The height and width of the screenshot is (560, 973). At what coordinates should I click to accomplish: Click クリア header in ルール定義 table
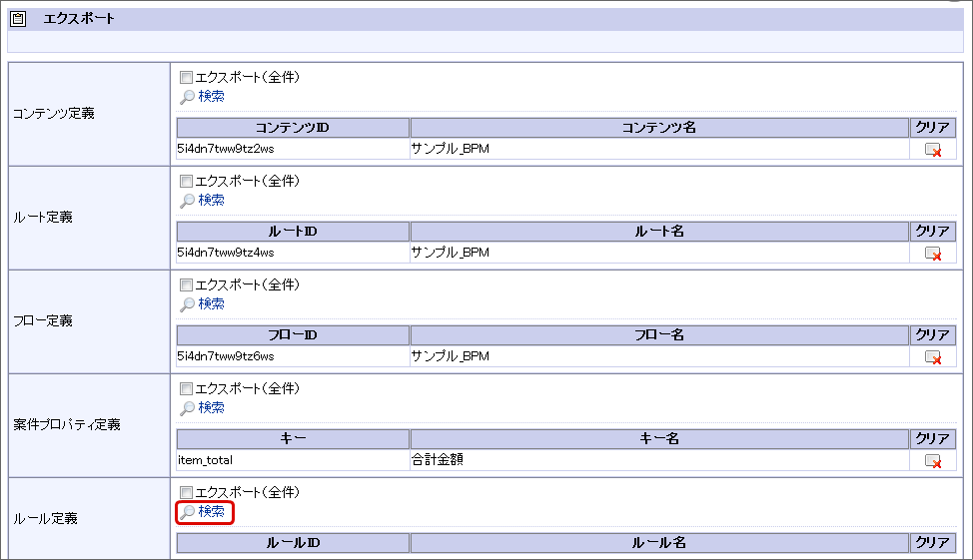point(933,543)
